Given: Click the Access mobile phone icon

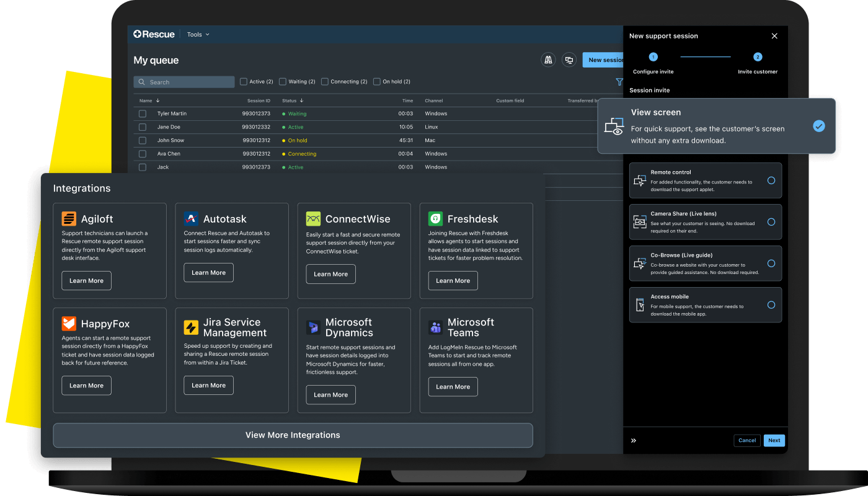Looking at the screenshot, I should 640,305.
